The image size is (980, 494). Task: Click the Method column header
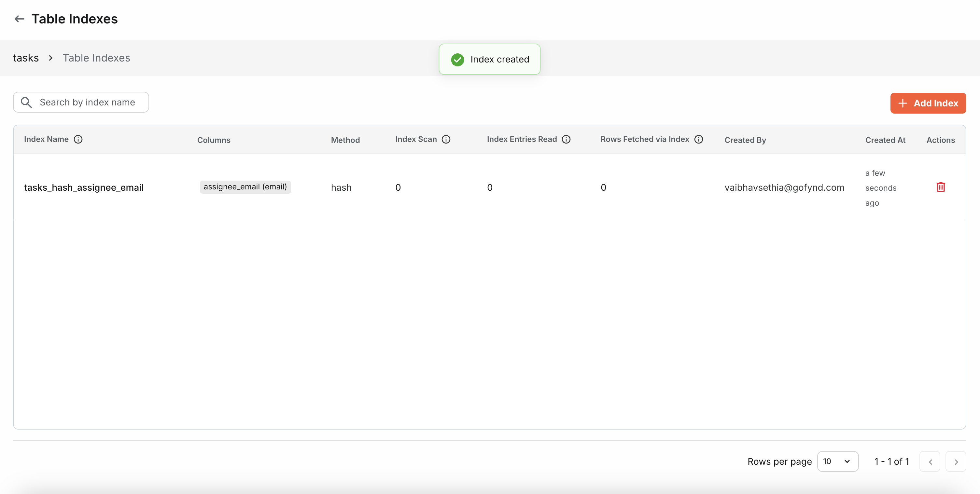coord(345,140)
